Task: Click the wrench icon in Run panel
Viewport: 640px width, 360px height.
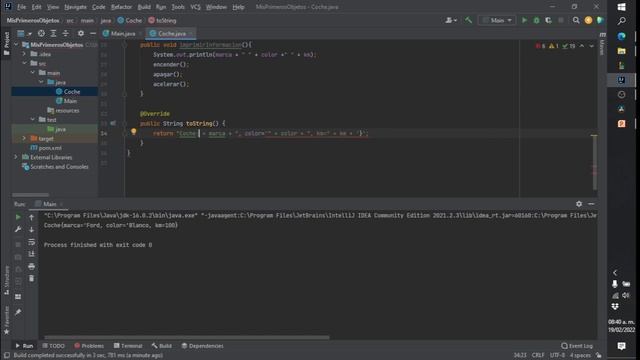Action: (x=18, y=229)
